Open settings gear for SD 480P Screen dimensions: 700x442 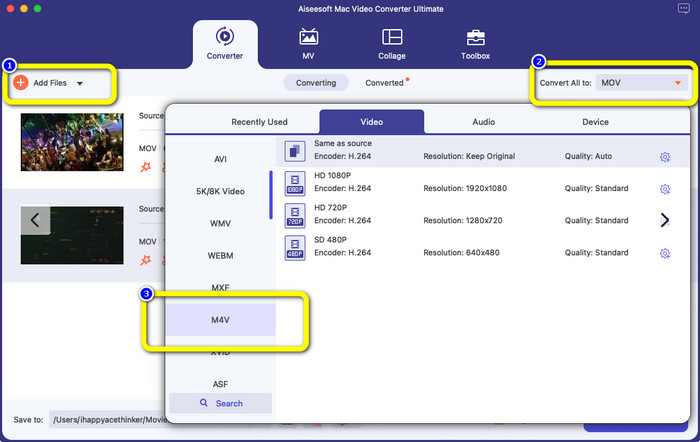click(x=665, y=253)
